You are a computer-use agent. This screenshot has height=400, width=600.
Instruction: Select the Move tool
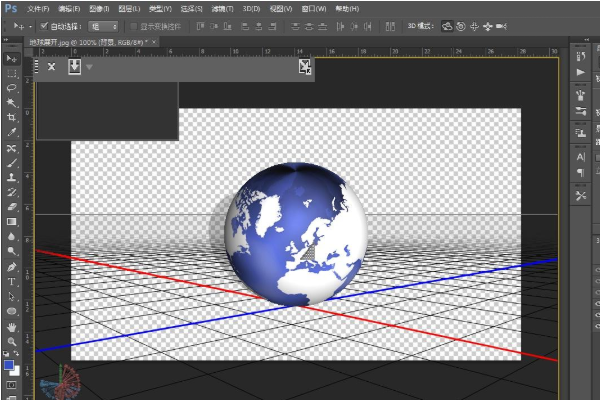11,59
